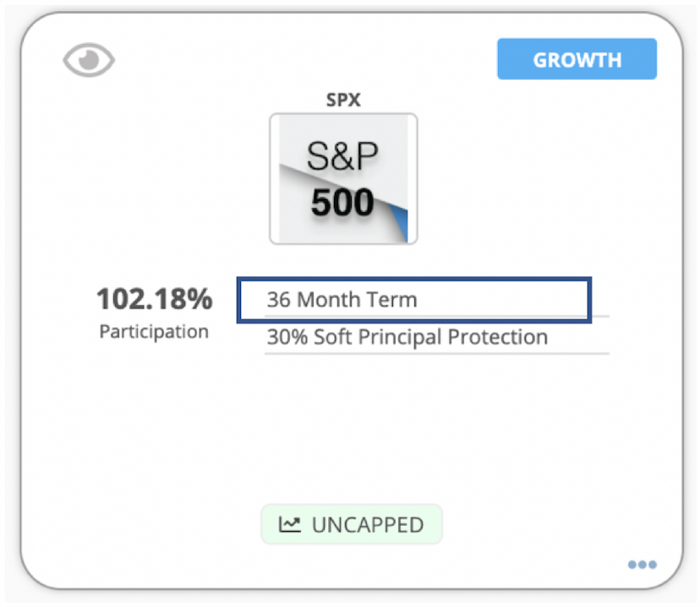This screenshot has height=607, width=700.
Task: Click the "500" text in the logo
Action: tap(342, 203)
